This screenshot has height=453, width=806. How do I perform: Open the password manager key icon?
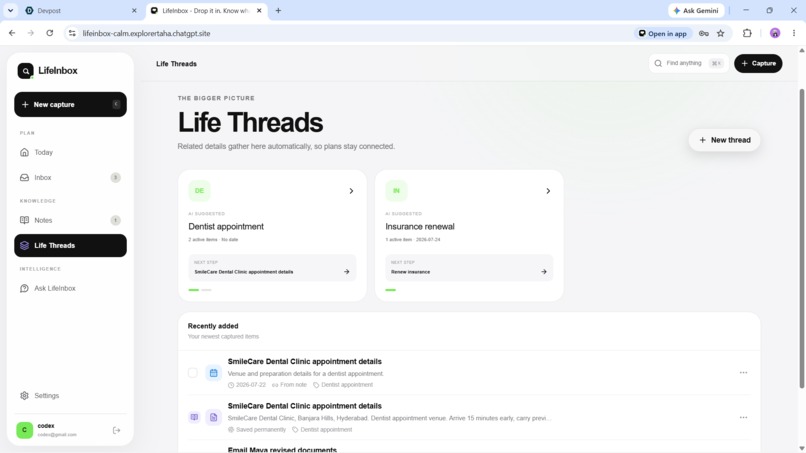pos(704,33)
